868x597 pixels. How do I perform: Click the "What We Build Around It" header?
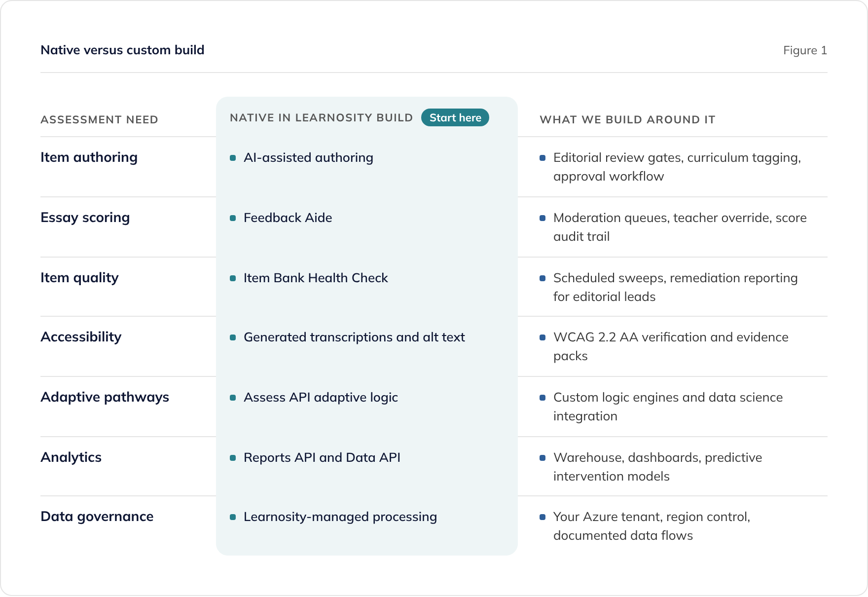[627, 119]
